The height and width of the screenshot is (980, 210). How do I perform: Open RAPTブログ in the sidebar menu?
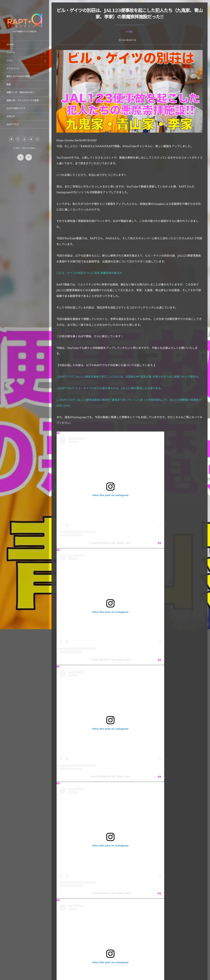pos(24,124)
